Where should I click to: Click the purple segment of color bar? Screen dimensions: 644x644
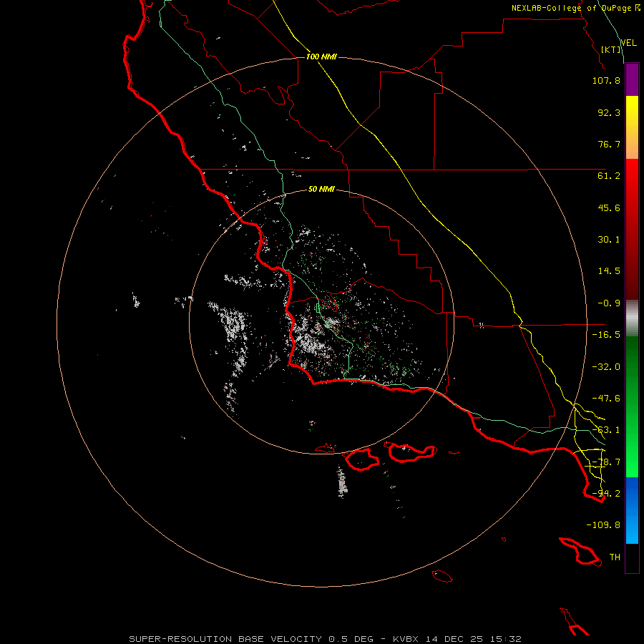coord(632,79)
